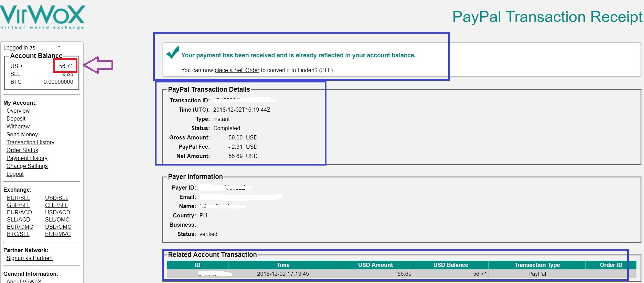Click the Order ID column header

(x=611, y=265)
